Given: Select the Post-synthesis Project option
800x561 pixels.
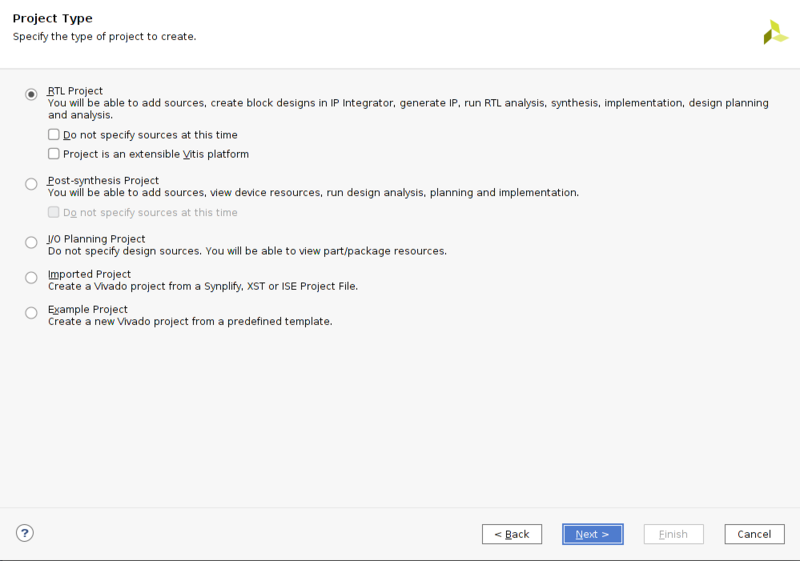Looking at the screenshot, I should pos(31,184).
